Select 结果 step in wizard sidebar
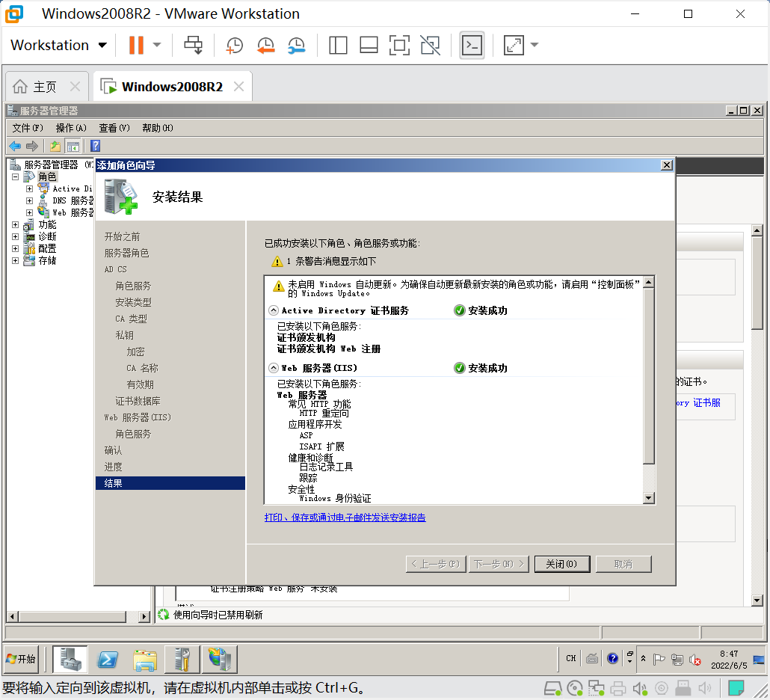Screen dimensions: 770x700 170,483
